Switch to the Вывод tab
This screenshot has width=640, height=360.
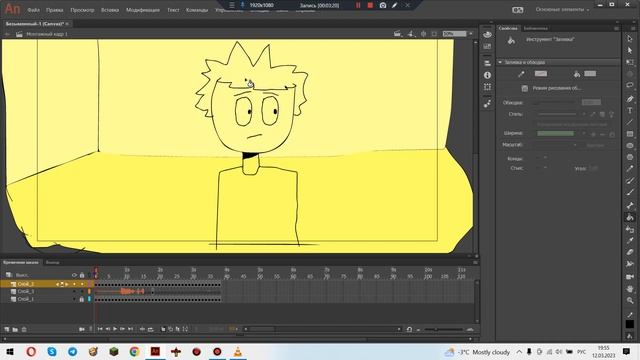(52, 262)
